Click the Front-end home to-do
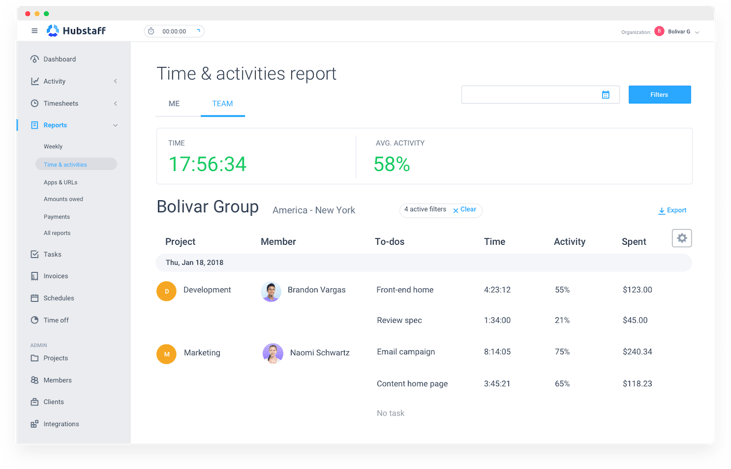 pyautogui.click(x=405, y=290)
